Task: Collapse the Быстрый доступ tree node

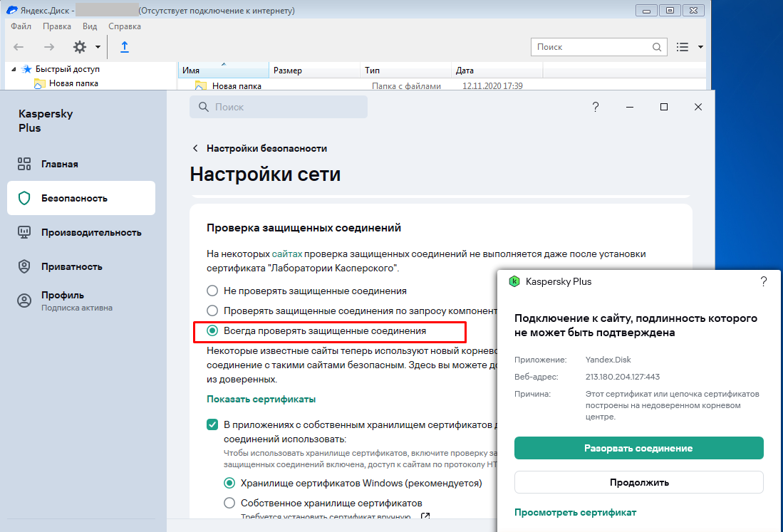Action: tap(14, 69)
